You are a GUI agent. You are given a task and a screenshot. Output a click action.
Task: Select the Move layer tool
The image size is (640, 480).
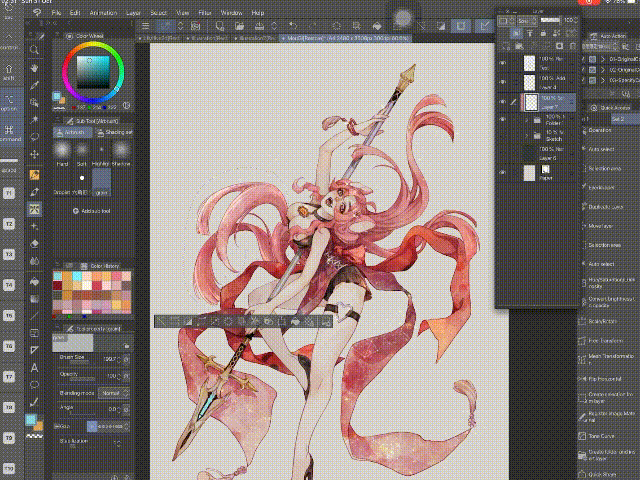coord(34,154)
